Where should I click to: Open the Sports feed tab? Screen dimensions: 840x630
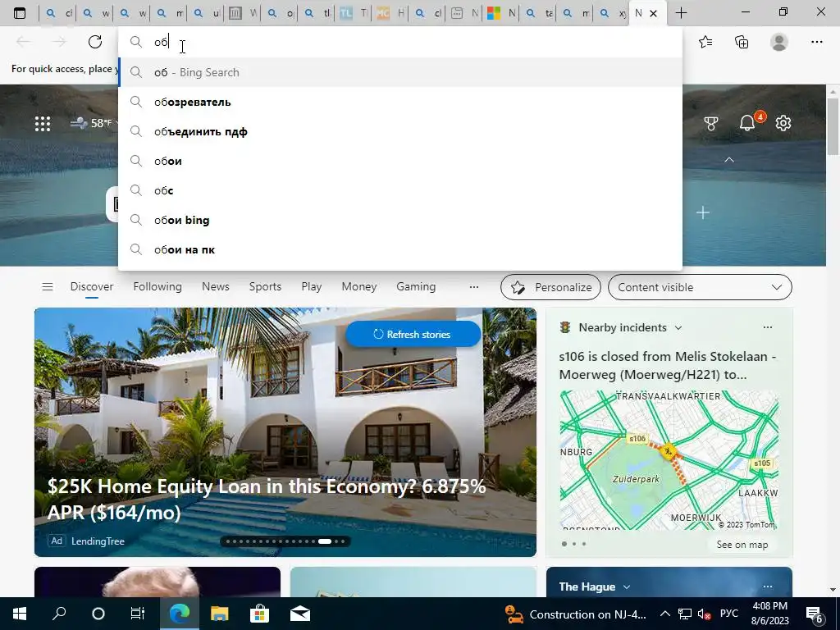265,286
